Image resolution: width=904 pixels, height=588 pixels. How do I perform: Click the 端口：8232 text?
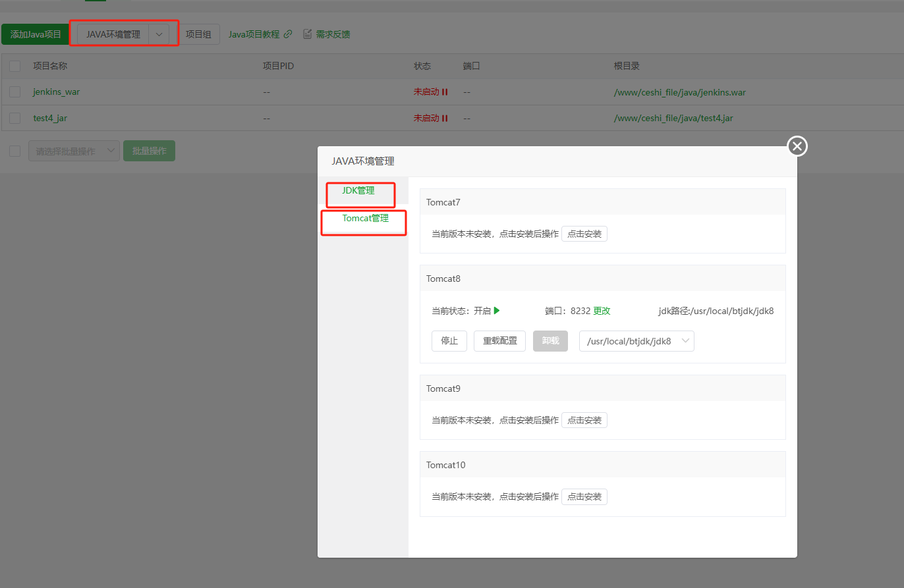(568, 311)
